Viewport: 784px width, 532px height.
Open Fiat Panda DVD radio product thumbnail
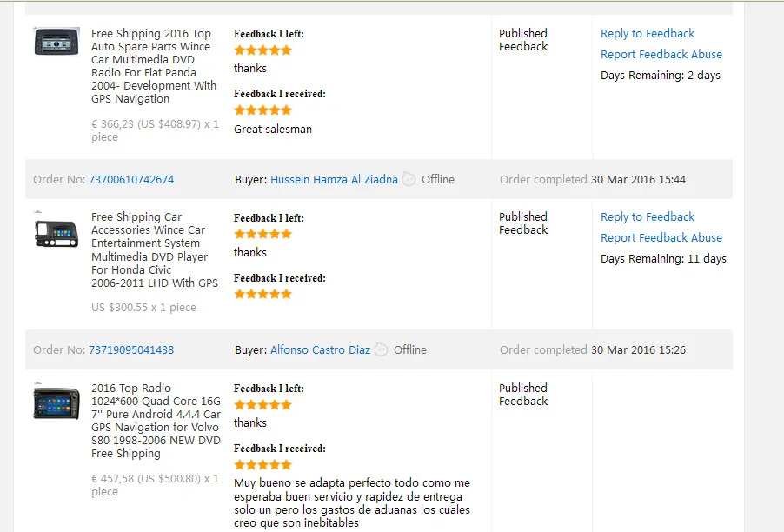click(x=56, y=42)
